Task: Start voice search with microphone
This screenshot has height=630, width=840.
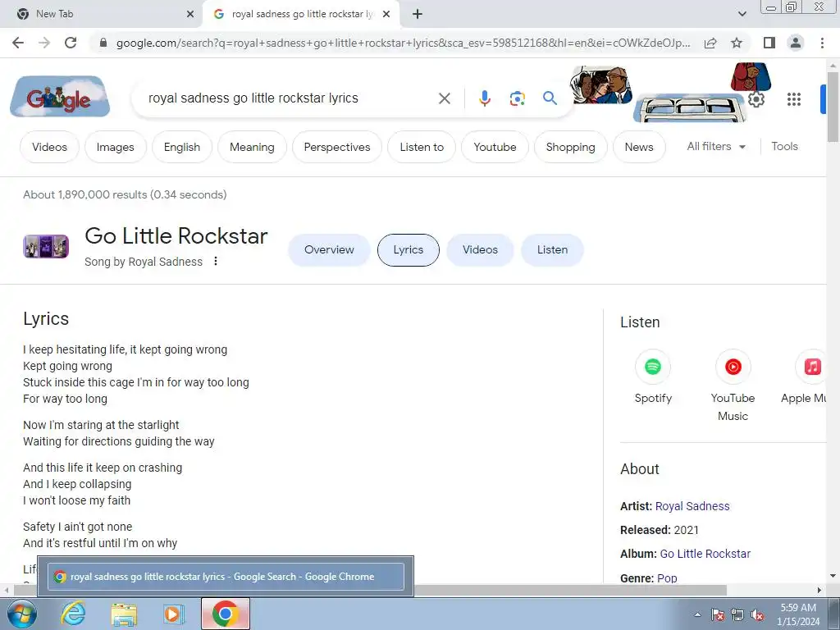Action: 484,98
